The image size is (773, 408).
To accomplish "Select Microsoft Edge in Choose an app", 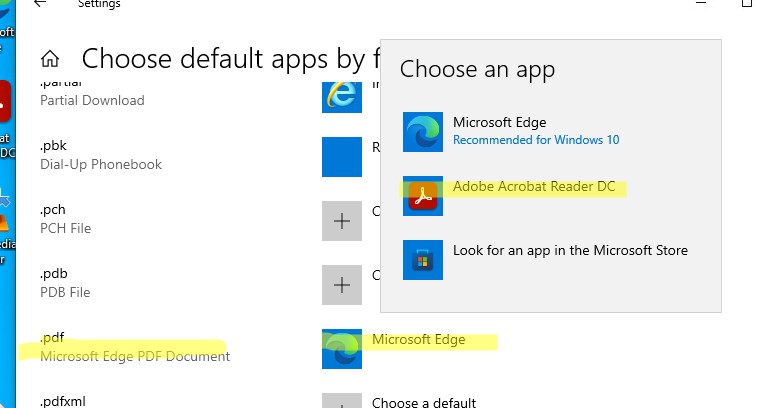I will coord(499,122).
